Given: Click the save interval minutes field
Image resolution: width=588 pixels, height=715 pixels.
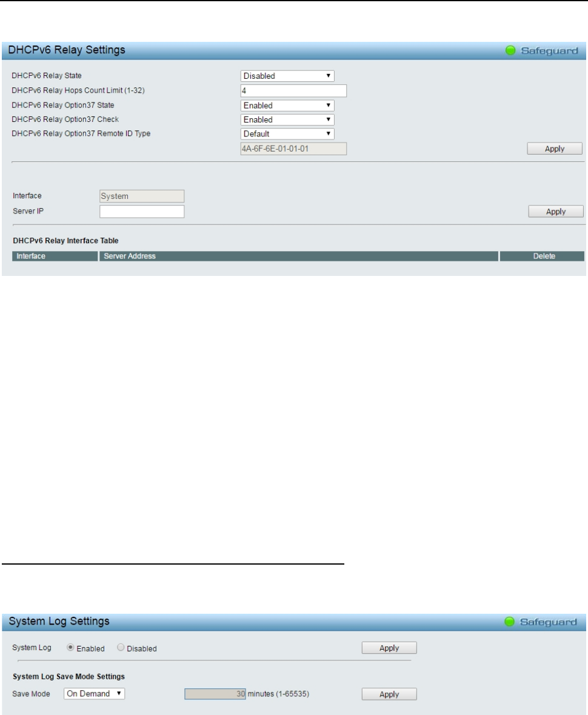Looking at the screenshot, I should click(x=215, y=694).
